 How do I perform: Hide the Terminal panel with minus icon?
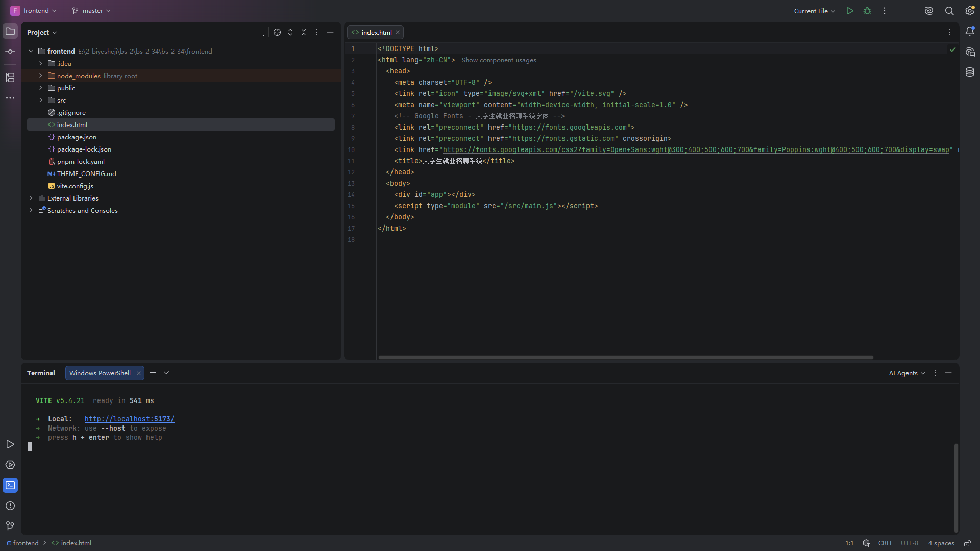coord(948,373)
